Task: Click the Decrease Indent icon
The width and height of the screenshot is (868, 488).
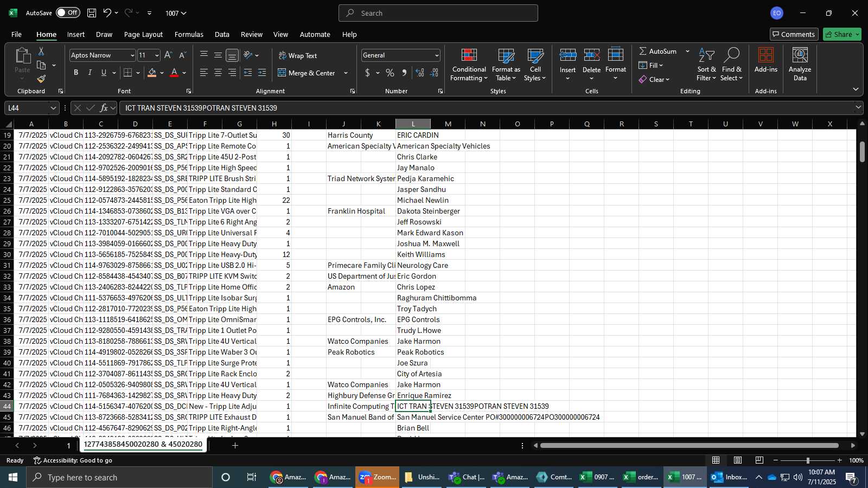Action: coord(248,73)
